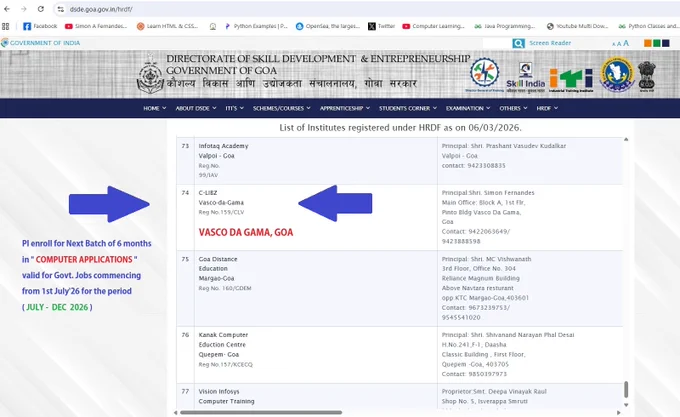This screenshot has width=680, height=417.
Task: Open the Learn HTML & CSS bookmark
Action: pyautogui.click(x=167, y=26)
